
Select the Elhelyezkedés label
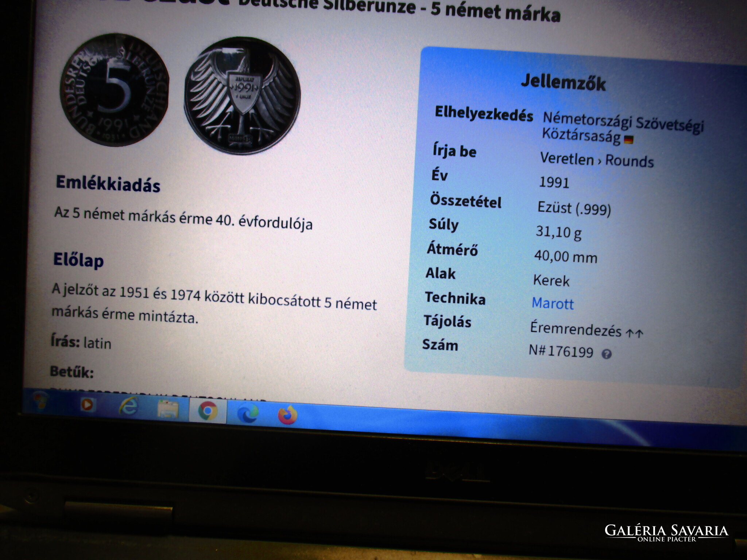tap(484, 113)
